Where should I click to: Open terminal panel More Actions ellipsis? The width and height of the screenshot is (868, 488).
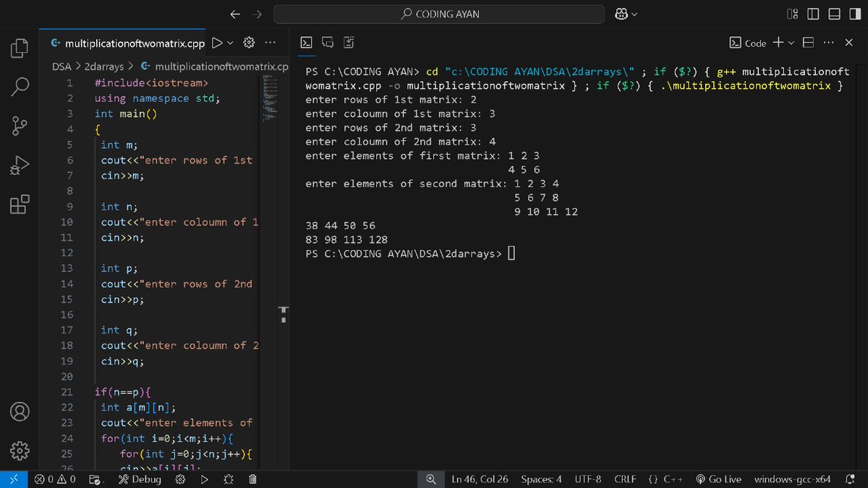[x=829, y=43]
